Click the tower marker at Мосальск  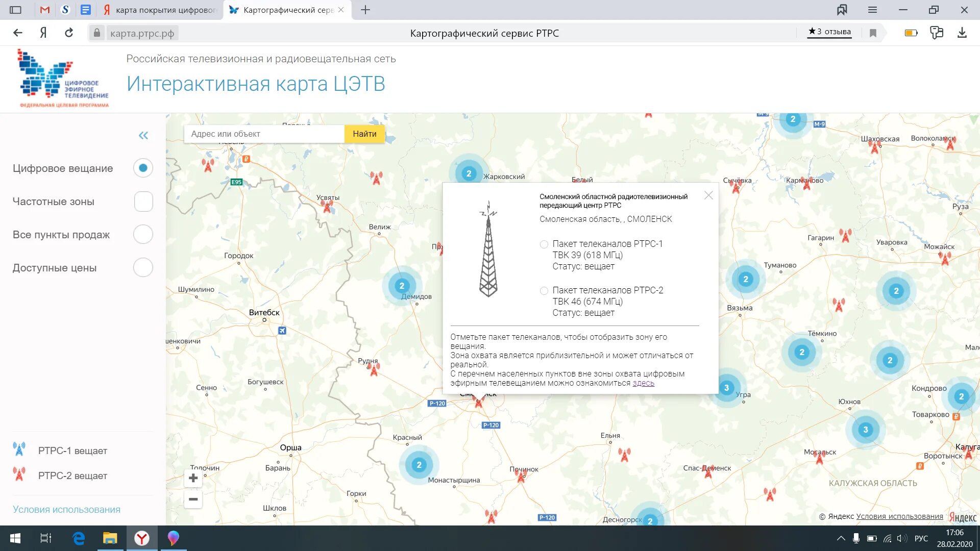[x=820, y=457]
